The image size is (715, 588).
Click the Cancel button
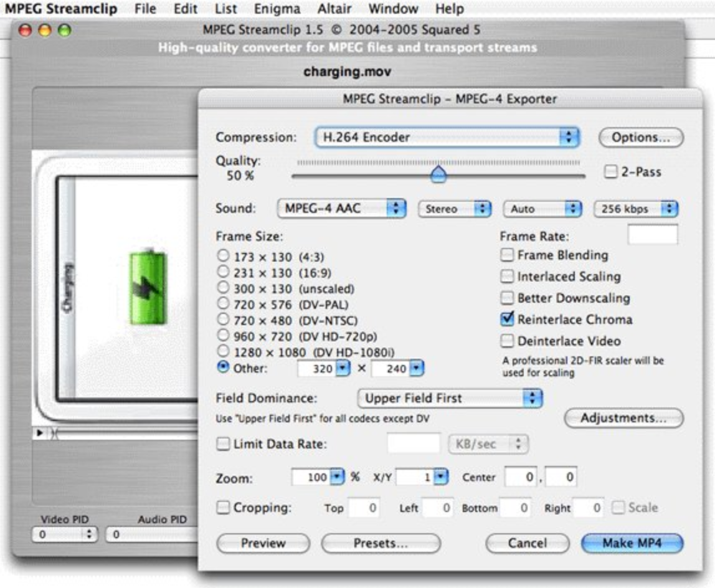pos(528,543)
